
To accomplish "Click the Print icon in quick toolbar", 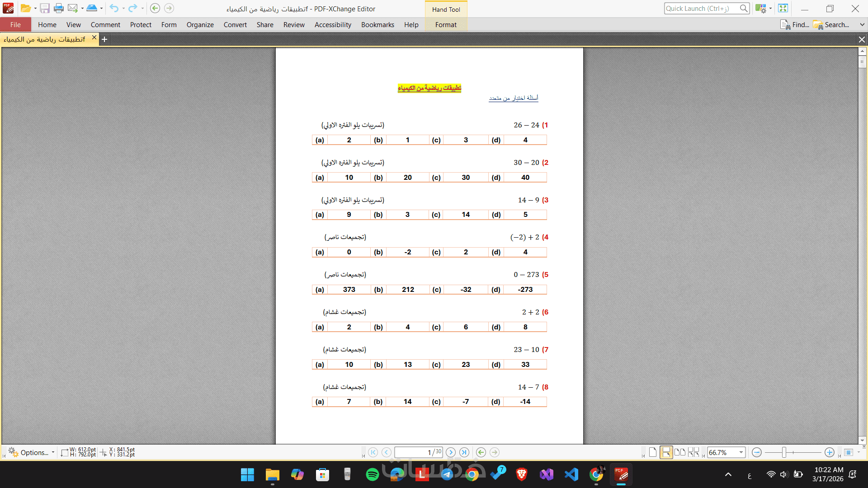I will [59, 8].
